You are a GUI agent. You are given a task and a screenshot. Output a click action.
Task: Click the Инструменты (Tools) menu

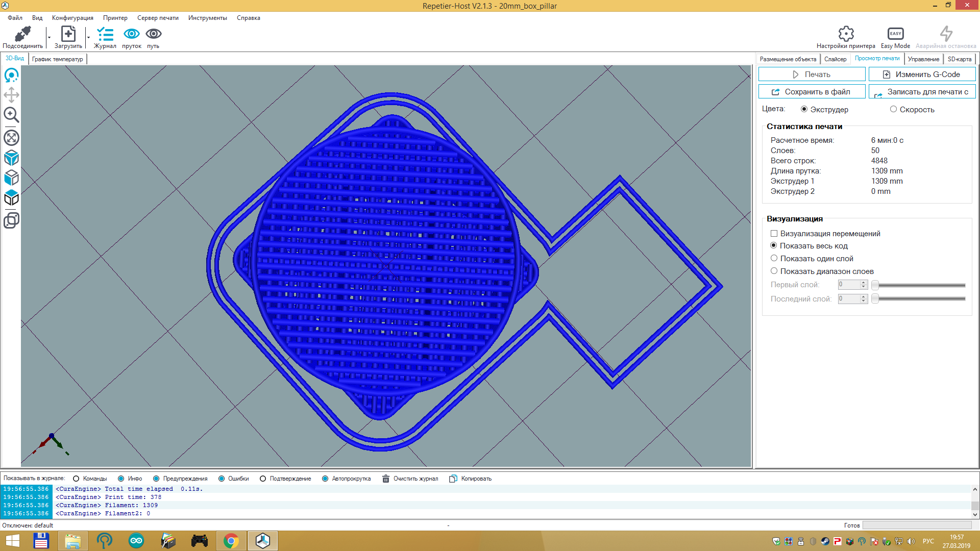(x=207, y=17)
